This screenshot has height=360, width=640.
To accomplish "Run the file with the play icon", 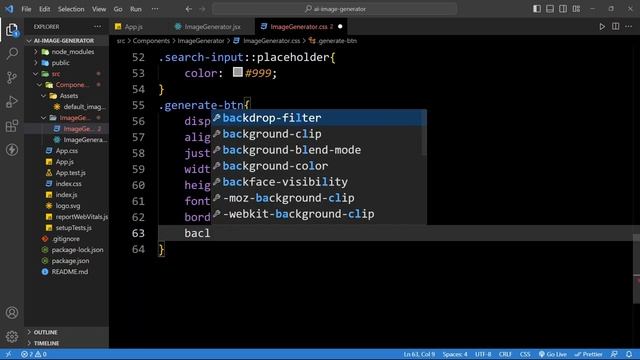I will [602, 27].
